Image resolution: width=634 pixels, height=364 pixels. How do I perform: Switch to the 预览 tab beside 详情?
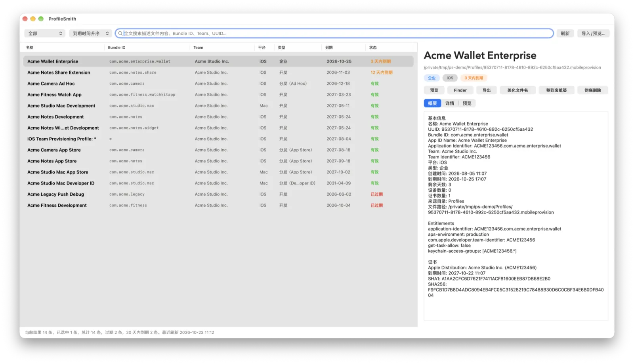point(467,103)
